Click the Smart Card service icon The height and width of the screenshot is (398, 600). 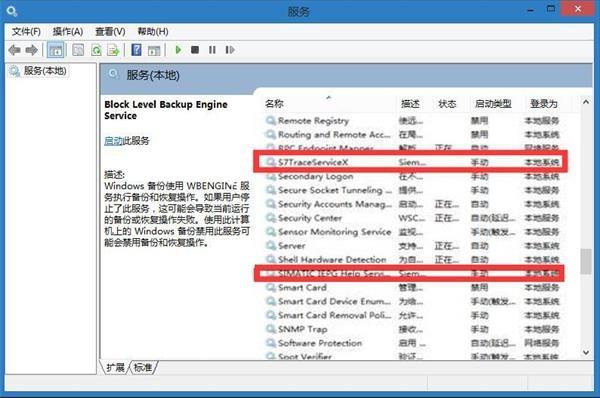click(x=271, y=287)
